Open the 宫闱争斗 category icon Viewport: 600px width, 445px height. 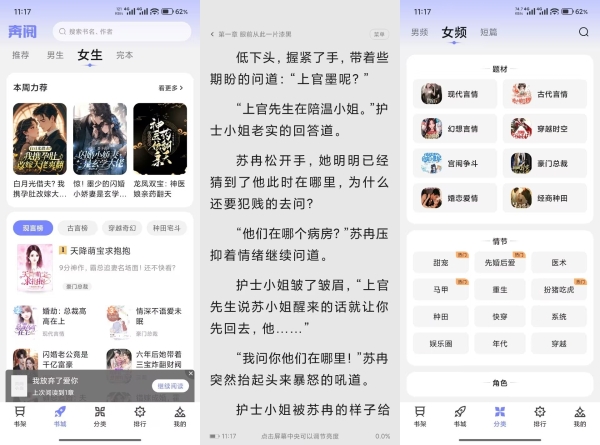[431, 163]
